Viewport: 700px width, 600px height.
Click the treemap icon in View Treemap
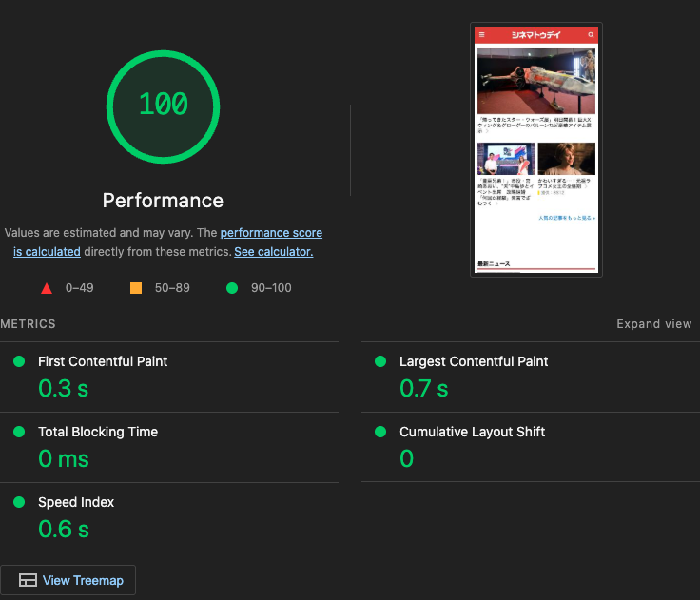pos(28,580)
